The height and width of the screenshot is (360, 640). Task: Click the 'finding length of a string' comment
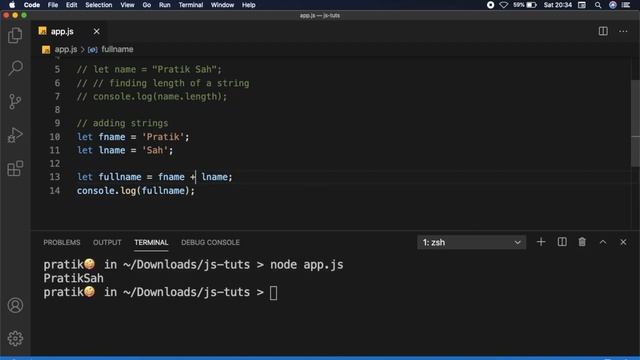point(179,83)
